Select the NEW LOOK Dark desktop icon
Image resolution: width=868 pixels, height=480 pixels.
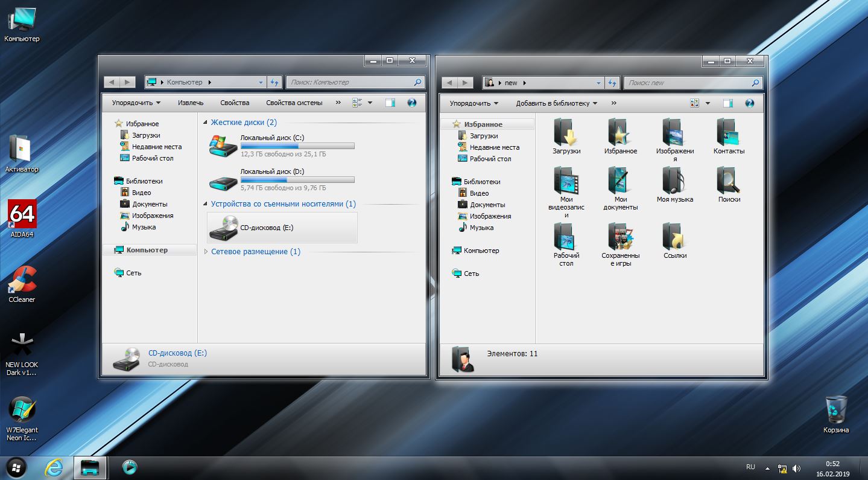tap(22, 353)
